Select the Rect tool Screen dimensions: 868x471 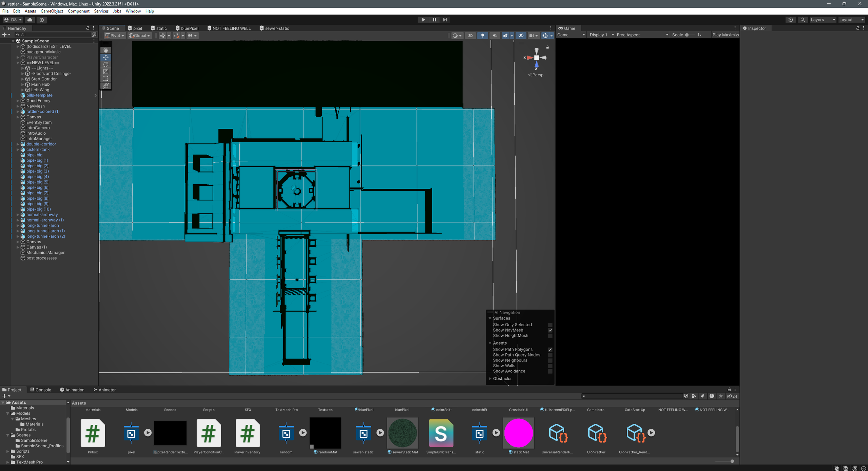pyautogui.click(x=106, y=79)
